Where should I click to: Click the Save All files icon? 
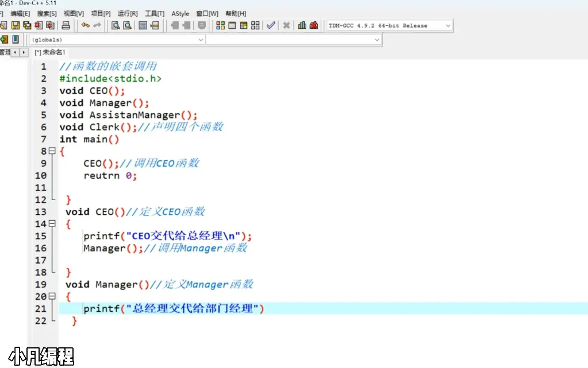tap(27, 25)
